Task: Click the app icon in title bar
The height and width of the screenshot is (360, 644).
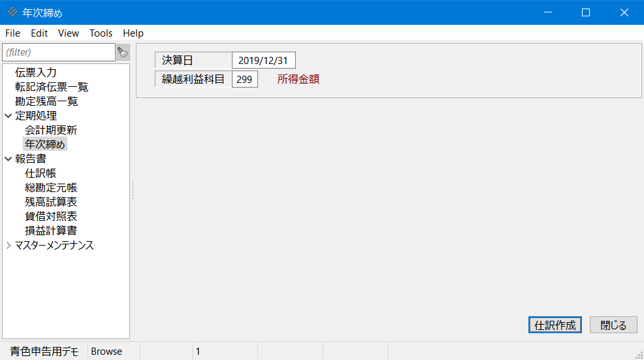Action: coord(12,12)
